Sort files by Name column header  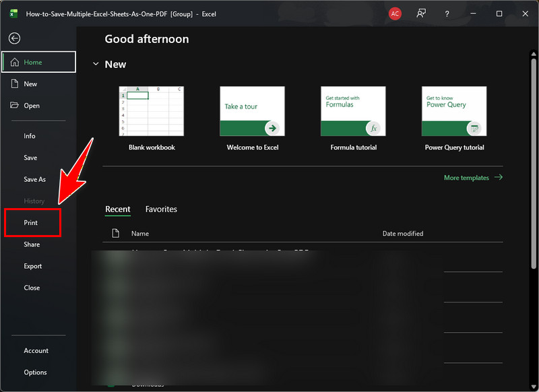(140, 234)
